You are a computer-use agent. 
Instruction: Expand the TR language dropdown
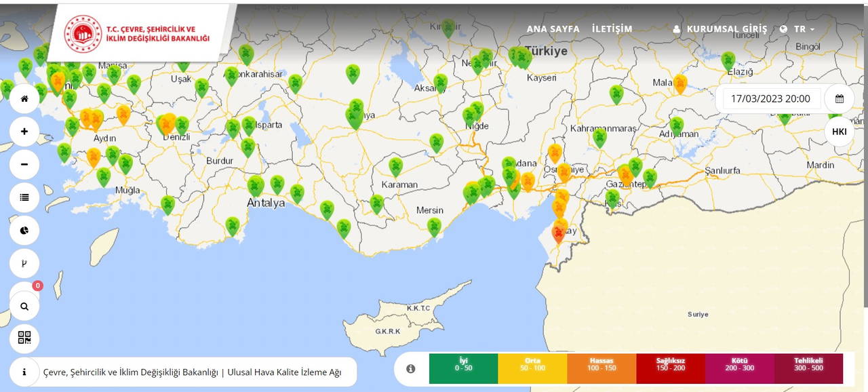pos(797,29)
